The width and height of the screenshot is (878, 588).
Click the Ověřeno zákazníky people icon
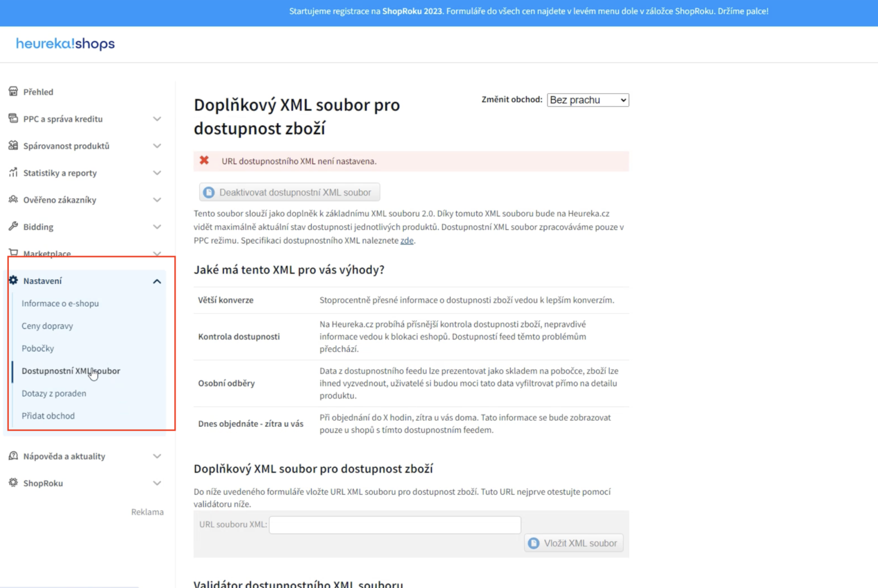tap(13, 199)
